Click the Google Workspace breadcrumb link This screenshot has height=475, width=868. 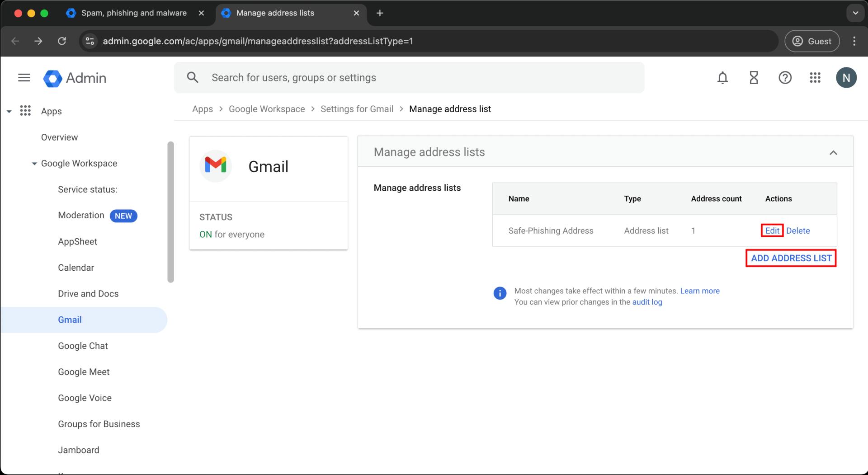pyautogui.click(x=267, y=109)
